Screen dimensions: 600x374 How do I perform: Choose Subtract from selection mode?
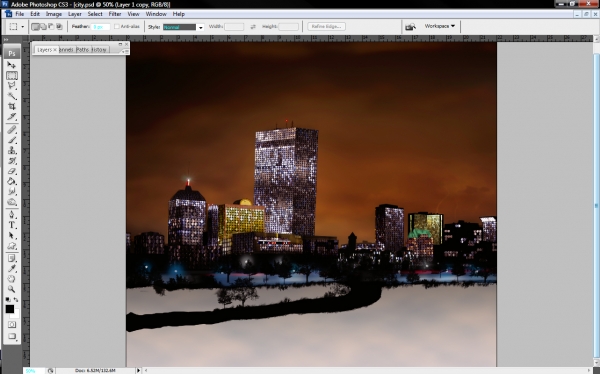pos(51,27)
